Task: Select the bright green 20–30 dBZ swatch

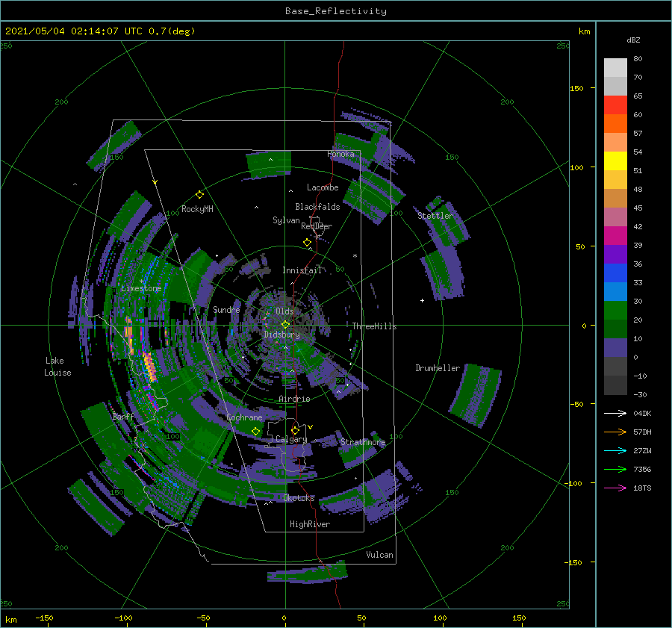Action: tap(615, 311)
